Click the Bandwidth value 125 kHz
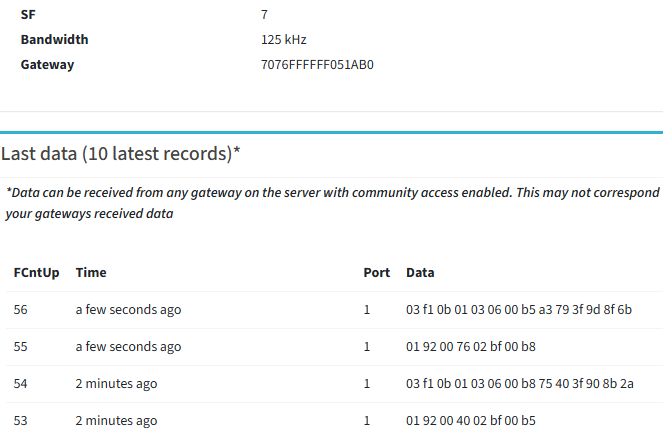The height and width of the screenshot is (439, 663). (283, 40)
